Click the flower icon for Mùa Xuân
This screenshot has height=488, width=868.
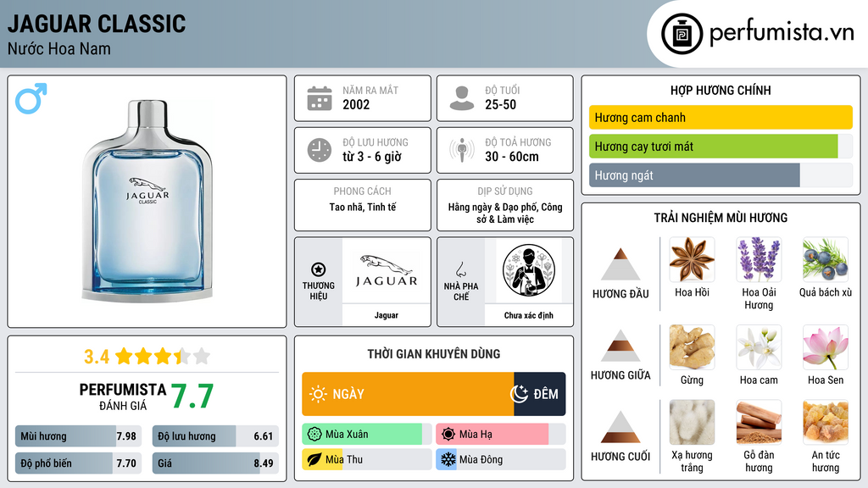pos(314,435)
